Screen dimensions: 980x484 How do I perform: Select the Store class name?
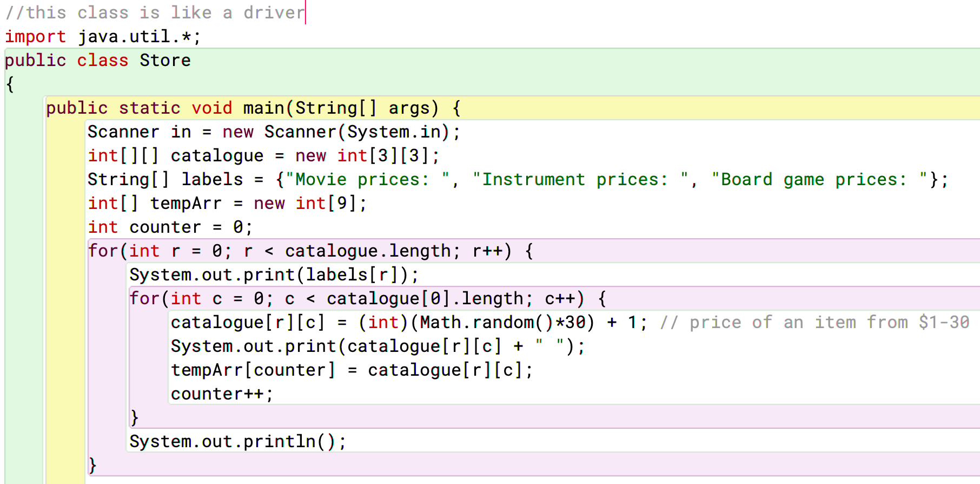pos(165,61)
